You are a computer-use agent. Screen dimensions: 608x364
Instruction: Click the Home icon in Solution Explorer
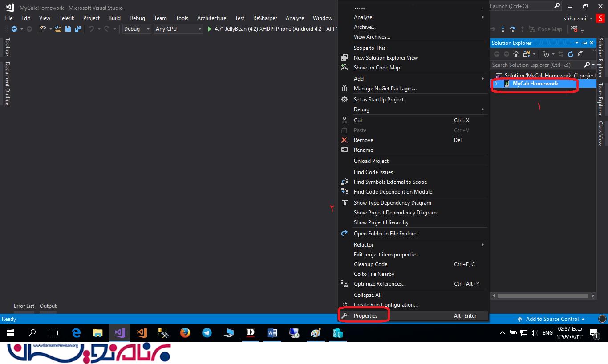tap(516, 54)
